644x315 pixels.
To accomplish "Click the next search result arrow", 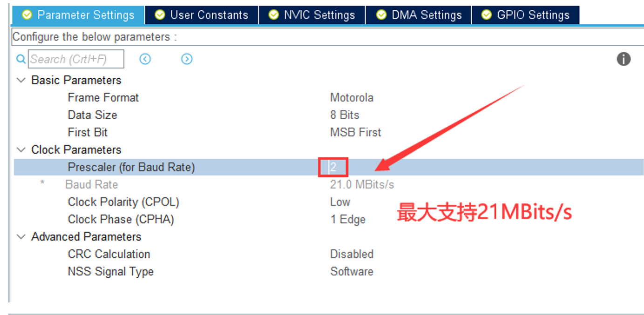I will pyautogui.click(x=186, y=59).
